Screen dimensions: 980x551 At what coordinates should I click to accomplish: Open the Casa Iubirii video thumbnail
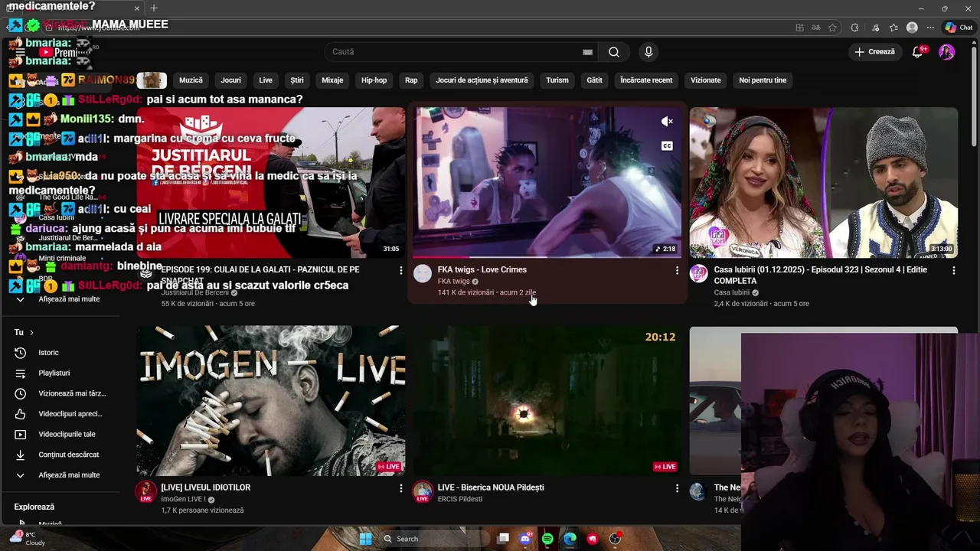pos(823,182)
